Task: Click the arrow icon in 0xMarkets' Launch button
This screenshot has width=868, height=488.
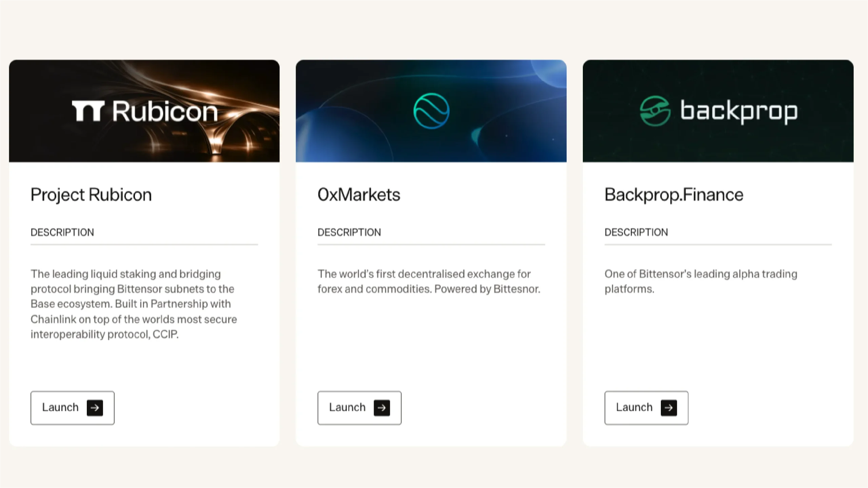Action: 382,408
